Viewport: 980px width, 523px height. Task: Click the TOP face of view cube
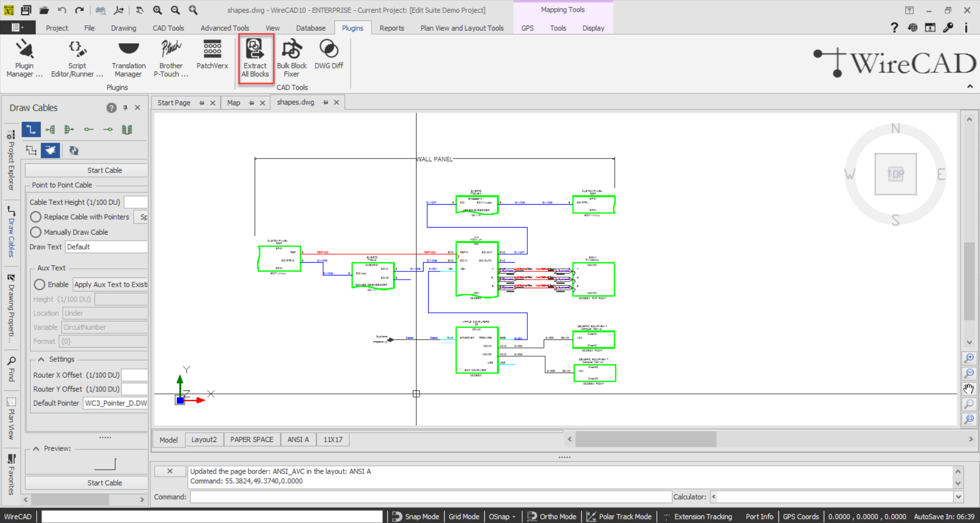[x=895, y=174]
